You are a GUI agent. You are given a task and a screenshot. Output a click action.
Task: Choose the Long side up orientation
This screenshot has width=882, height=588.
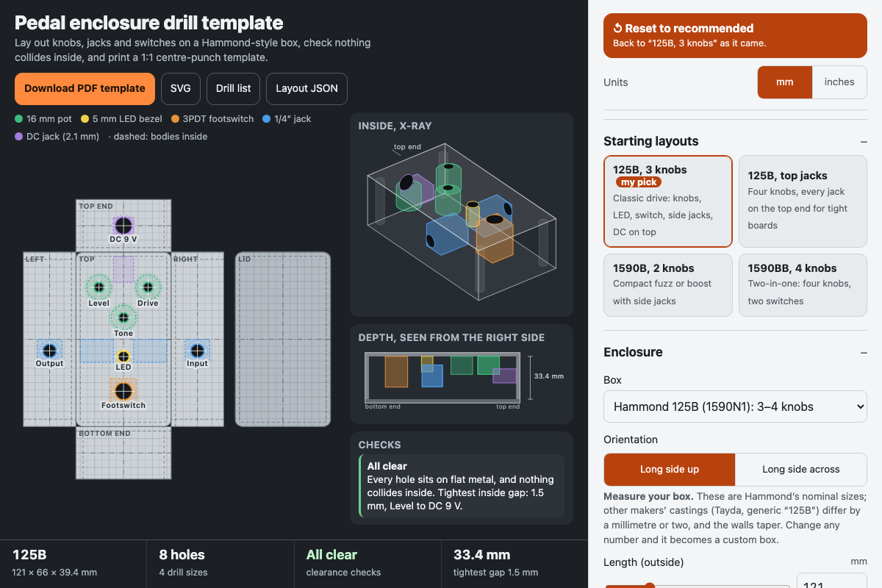[670, 470]
